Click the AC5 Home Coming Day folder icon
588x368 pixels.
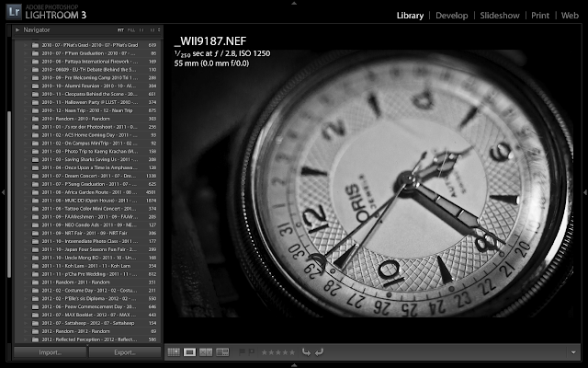[x=35, y=135]
